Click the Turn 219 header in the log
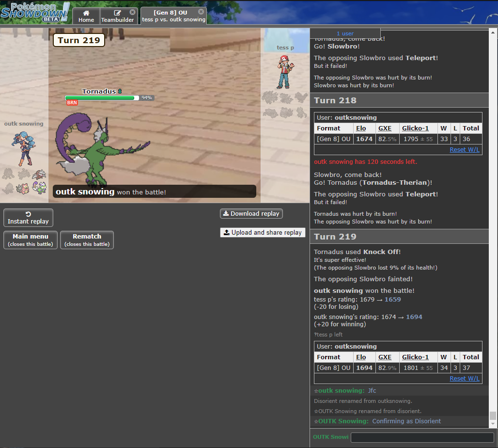The width and height of the screenshot is (498, 448). 399,237
